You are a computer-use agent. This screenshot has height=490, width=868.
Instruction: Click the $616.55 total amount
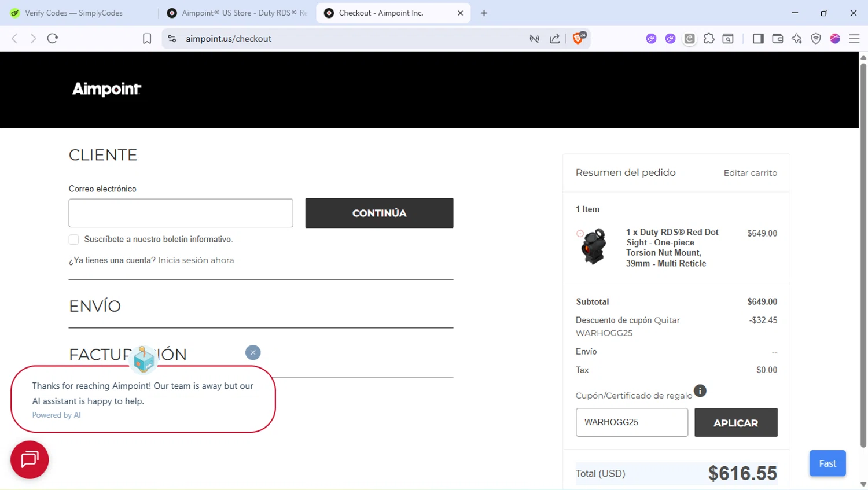[742, 473]
